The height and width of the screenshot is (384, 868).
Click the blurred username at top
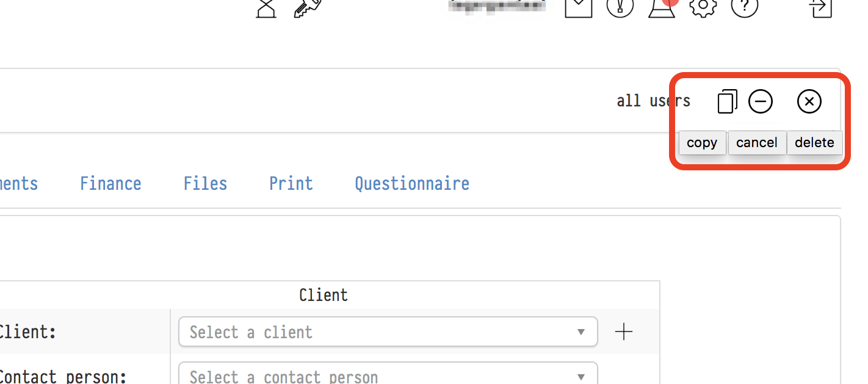tap(497, 6)
